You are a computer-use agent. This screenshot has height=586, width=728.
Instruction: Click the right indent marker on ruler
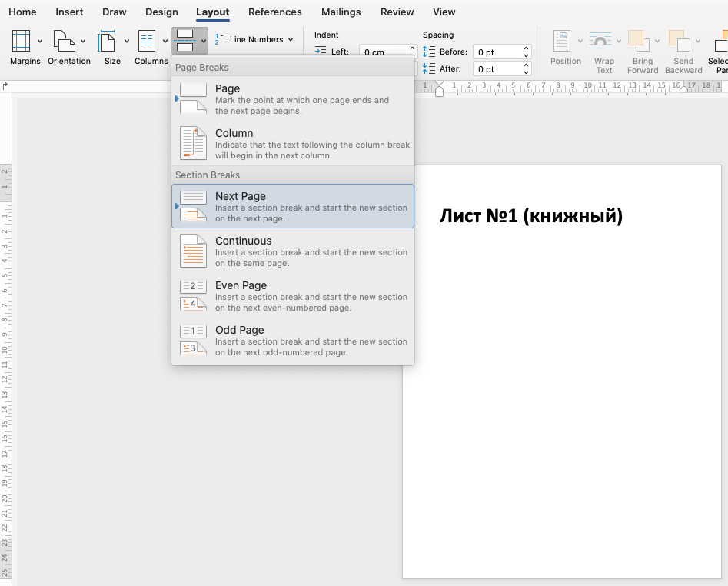pyautogui.click(x=683, y=89)
